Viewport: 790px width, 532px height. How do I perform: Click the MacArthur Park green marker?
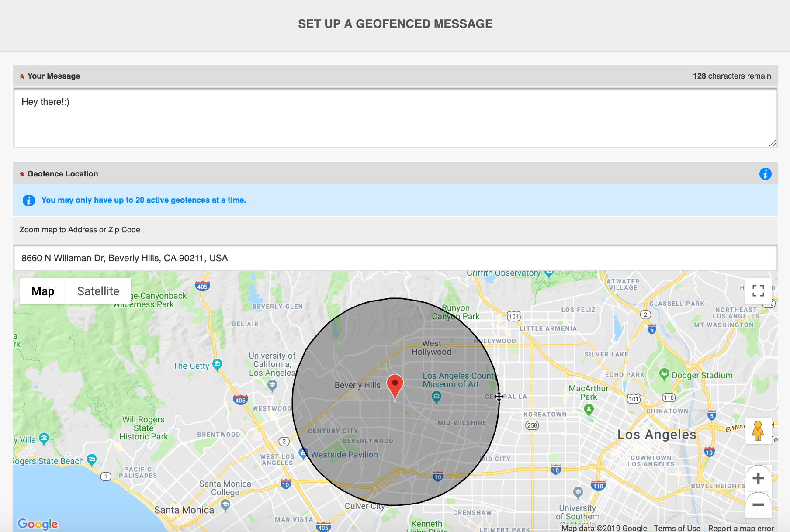coord(589,409)
